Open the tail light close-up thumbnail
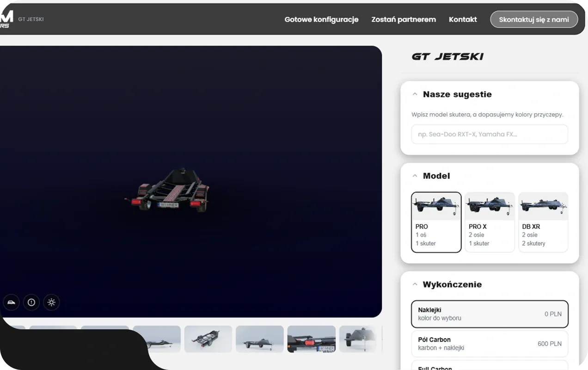 click(x=312, y=339)
